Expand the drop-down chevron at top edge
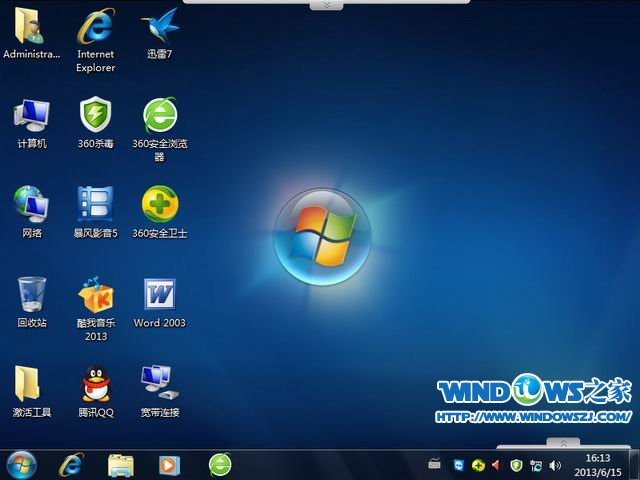The width and height of the screenshot is (640, 480). [325, 5]
